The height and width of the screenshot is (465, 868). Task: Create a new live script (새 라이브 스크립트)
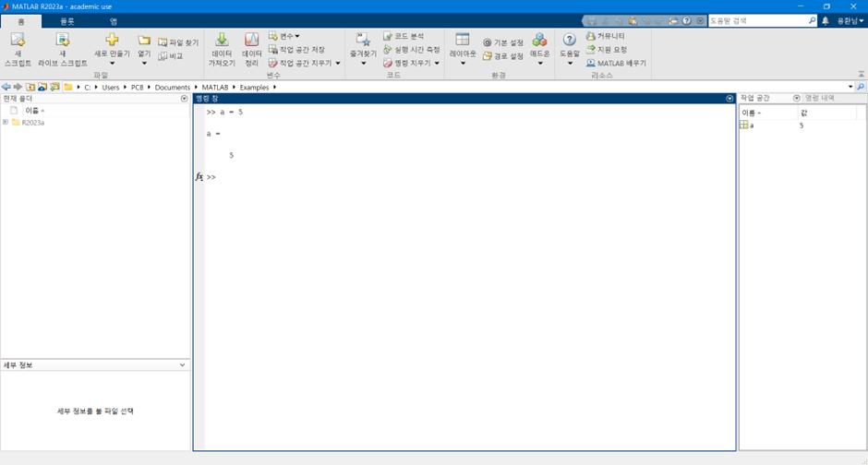(x=63, y=49)
